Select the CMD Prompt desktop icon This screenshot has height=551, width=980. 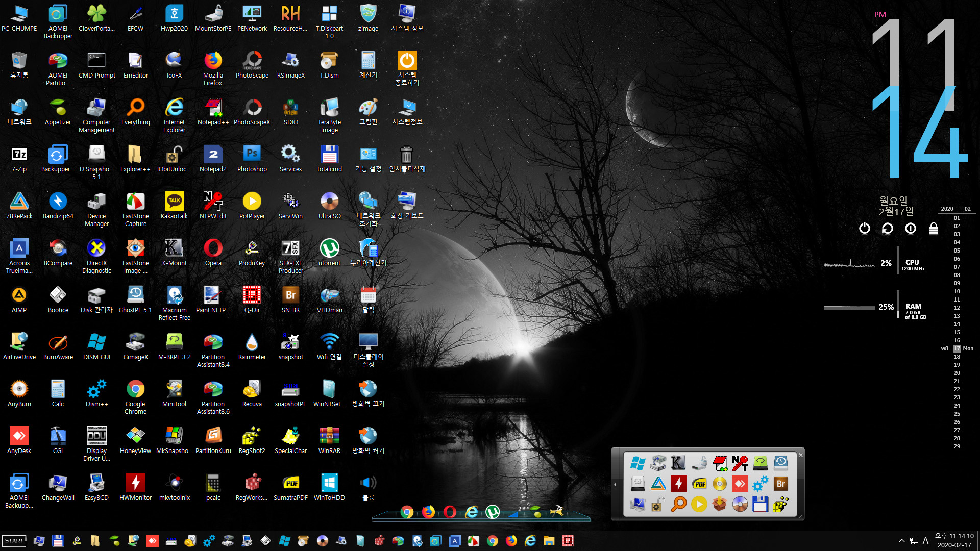click(x=96, y=65)
